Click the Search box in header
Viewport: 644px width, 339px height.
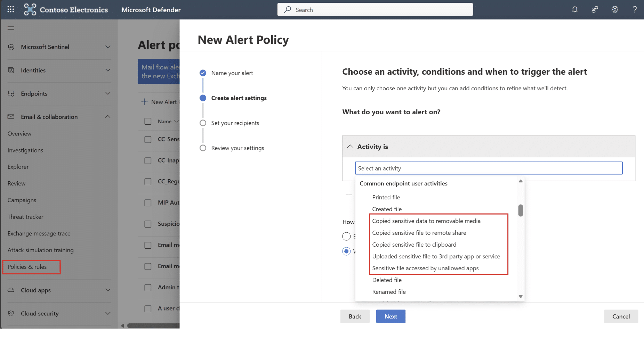(x=375, y=10)
